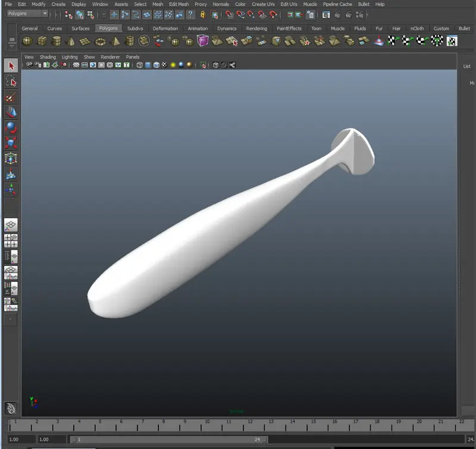The height and width of the screenshot is (449, 476).
Task: Switch to the nCloth shelf tab
Action: pyautogui.click(x=417, y=29)
